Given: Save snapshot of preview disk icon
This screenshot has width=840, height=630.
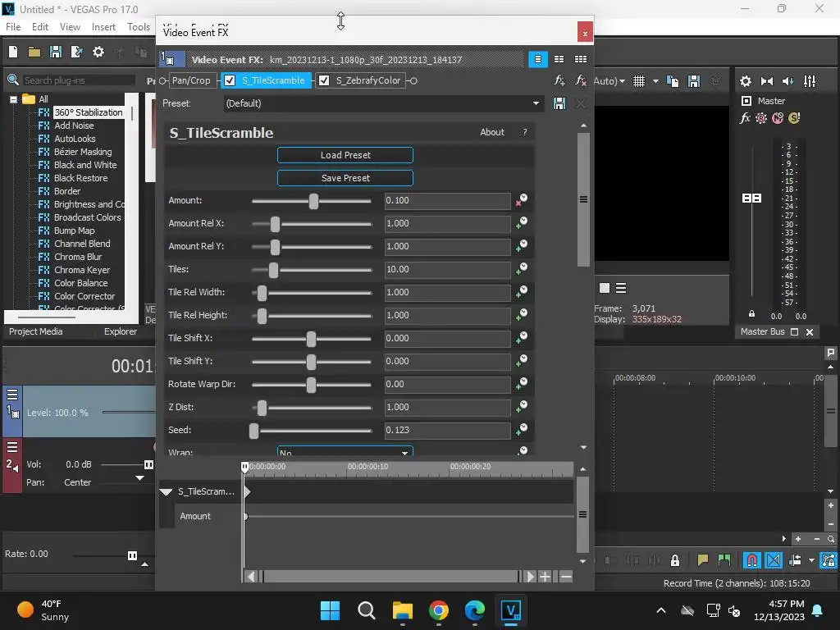Looking at the screenshot, I should [694, 81].
